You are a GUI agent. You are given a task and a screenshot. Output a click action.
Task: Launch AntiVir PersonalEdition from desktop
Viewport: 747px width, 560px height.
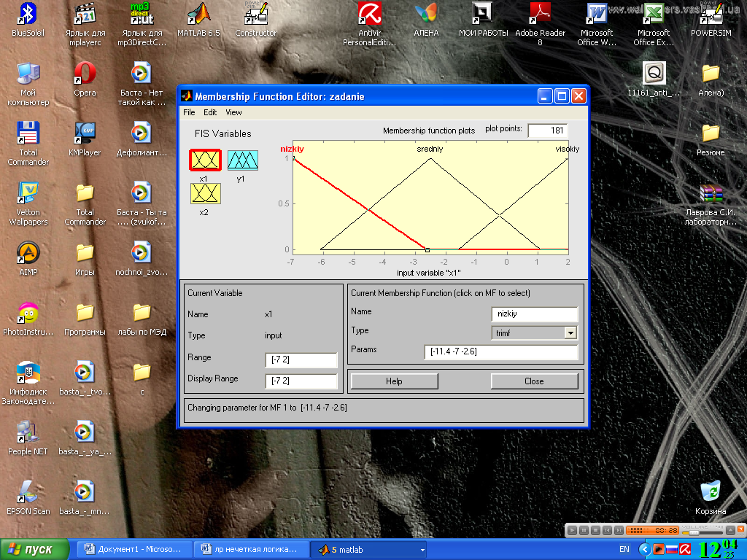tap(370, 24)
